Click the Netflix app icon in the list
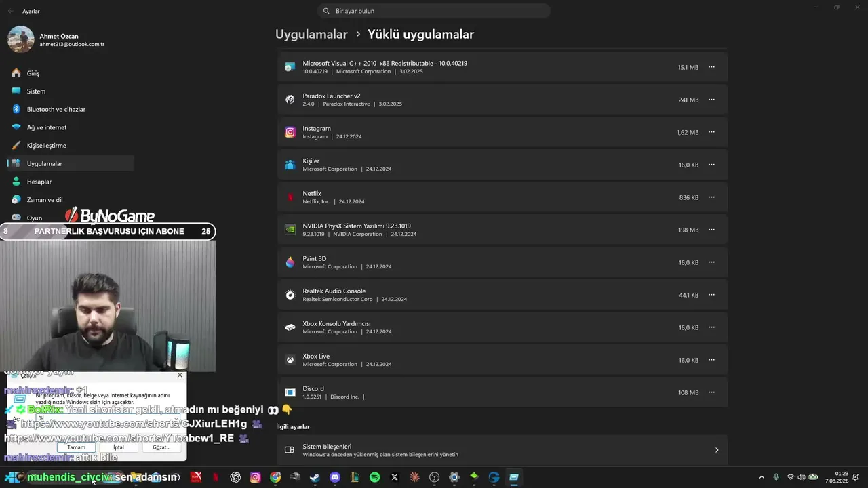 click(290, 197)
